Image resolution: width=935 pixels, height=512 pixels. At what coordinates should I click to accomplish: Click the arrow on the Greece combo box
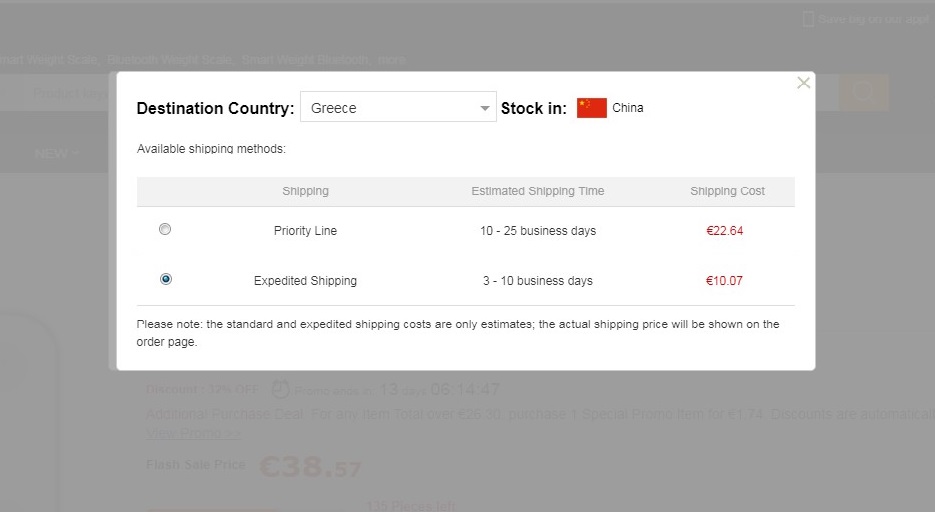[x=485, y=108]
